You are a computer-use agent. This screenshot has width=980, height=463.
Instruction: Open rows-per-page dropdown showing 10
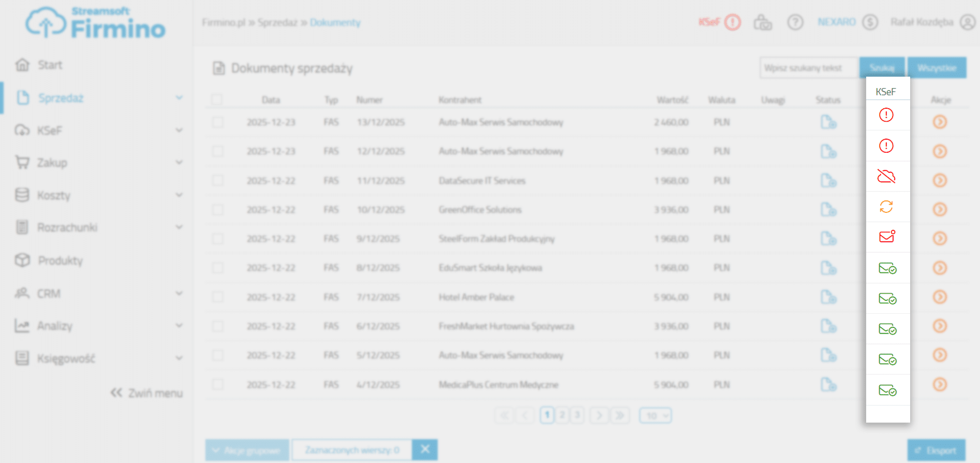[x=655, y=415]
